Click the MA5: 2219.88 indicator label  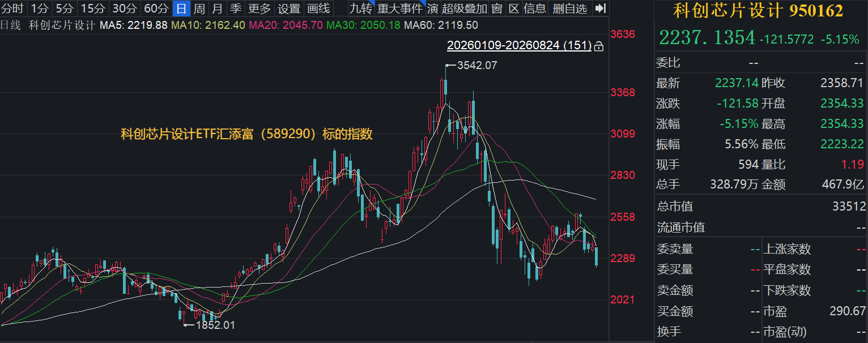coord(134,25)
